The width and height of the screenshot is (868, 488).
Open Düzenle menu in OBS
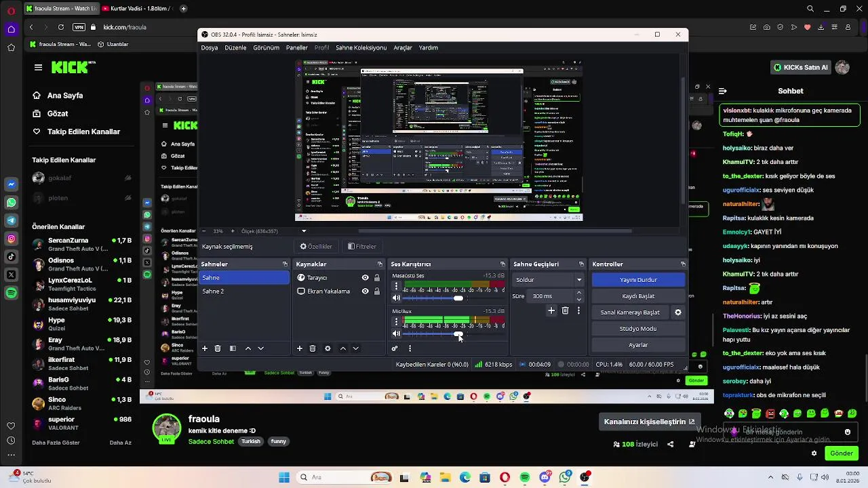click(235, 47)
